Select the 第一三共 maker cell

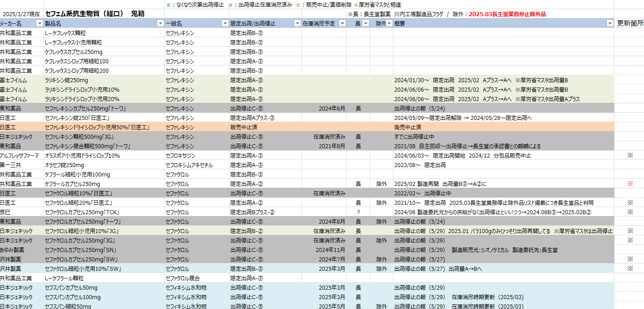click(x=22, y=165)
